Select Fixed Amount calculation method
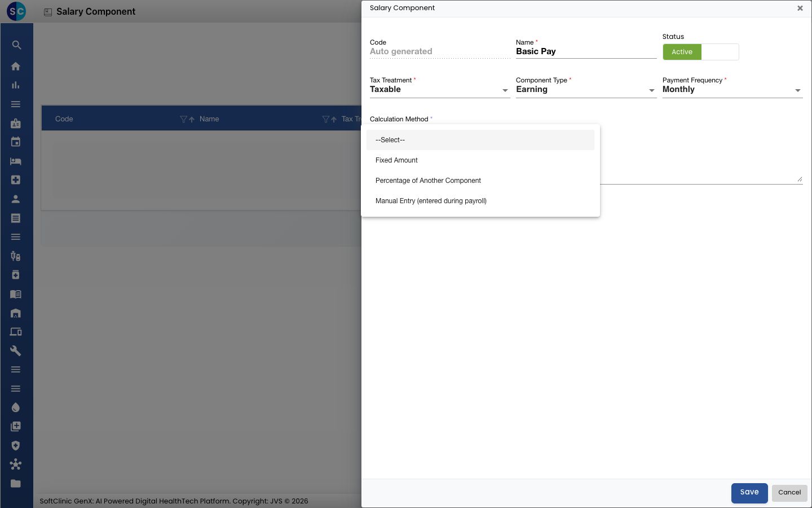 click(x=480, y=160)
